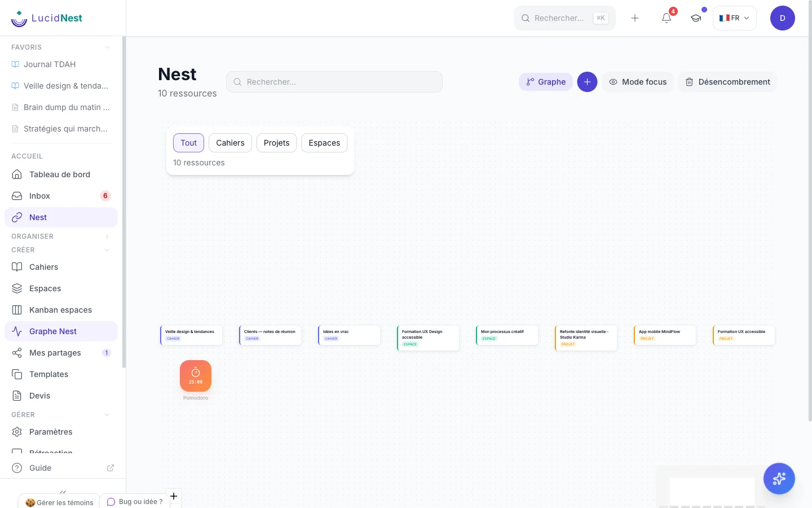Open the AI assistant sparkle button

(x=779, y=479)
